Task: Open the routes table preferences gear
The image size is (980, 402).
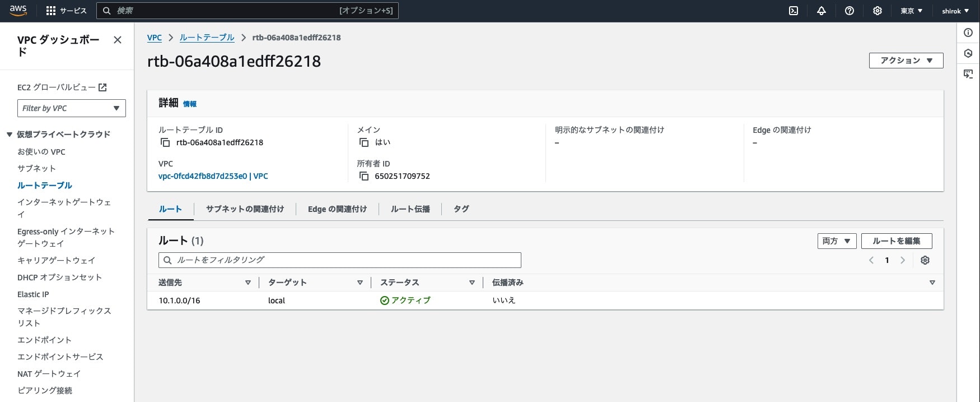Action: click(x=925, y=260)
